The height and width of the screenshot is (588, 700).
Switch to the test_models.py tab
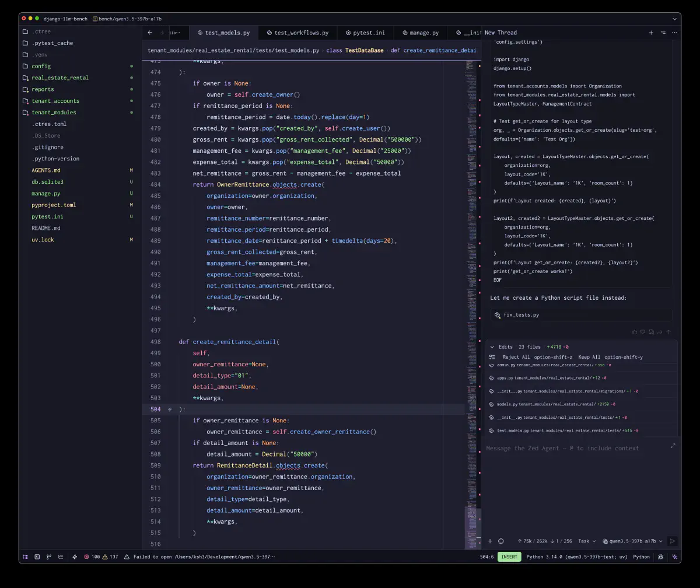point(223,33)
